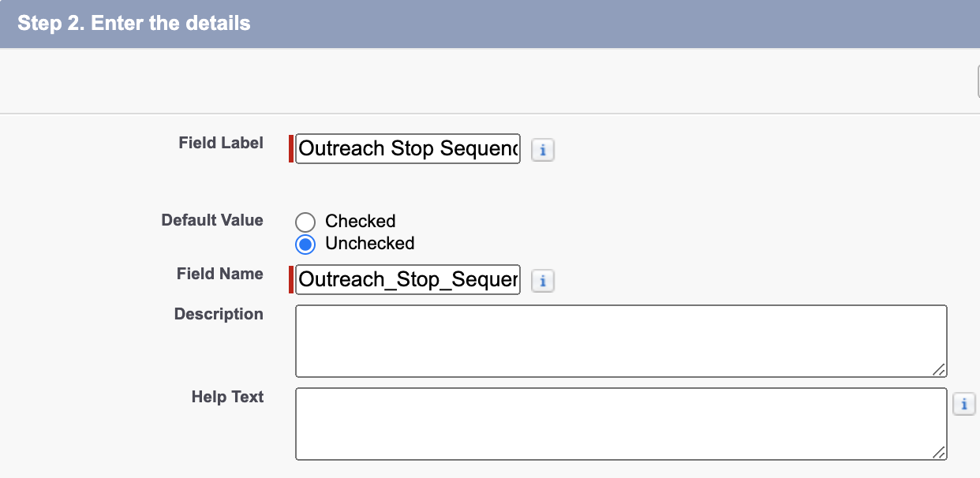Click the Description box resize handle
The height and width of the screenshot is (478, 980).
[x=938, y=369]
